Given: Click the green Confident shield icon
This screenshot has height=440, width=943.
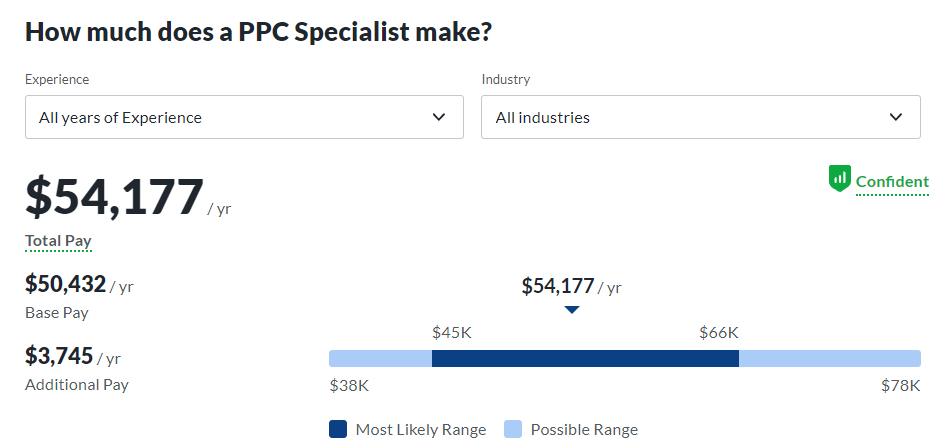Looking at the screenshot, I should 840,179.
